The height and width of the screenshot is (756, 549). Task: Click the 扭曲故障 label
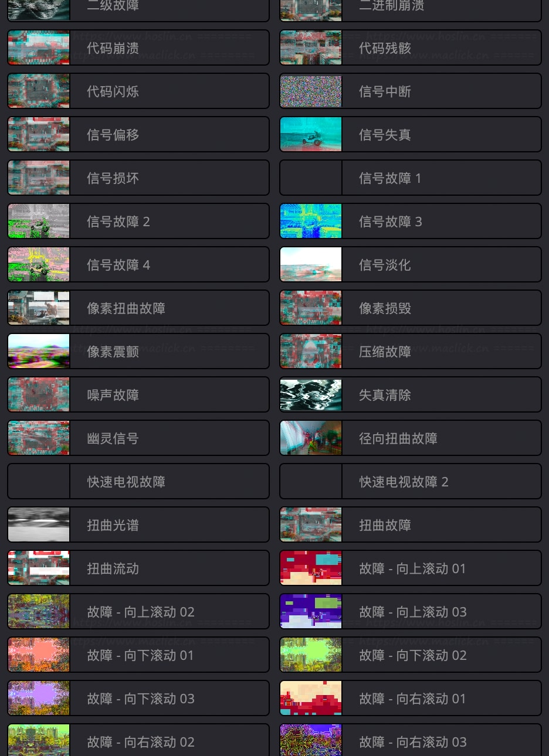coord(385,525)
